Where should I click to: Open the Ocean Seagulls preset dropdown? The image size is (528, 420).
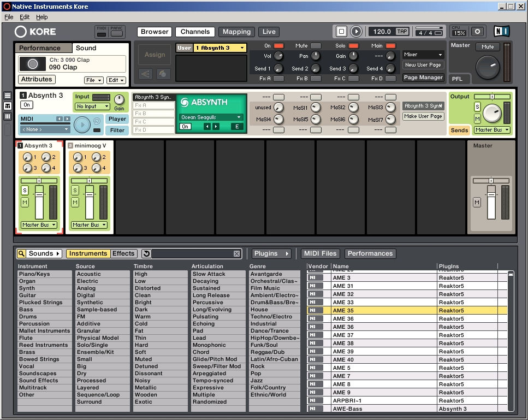point(211,117)
